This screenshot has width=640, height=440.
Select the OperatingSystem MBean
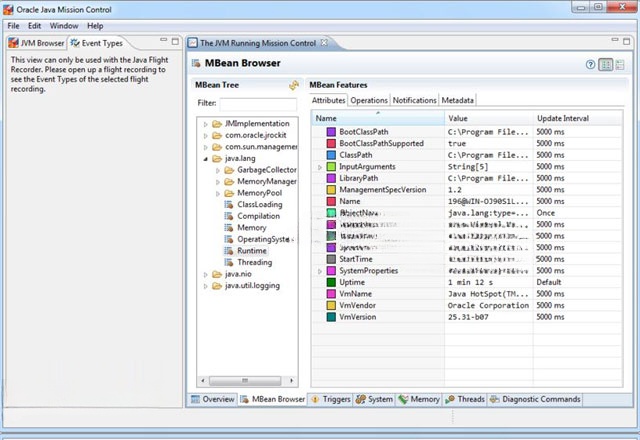pyautogui.click(x=265, y=240)
